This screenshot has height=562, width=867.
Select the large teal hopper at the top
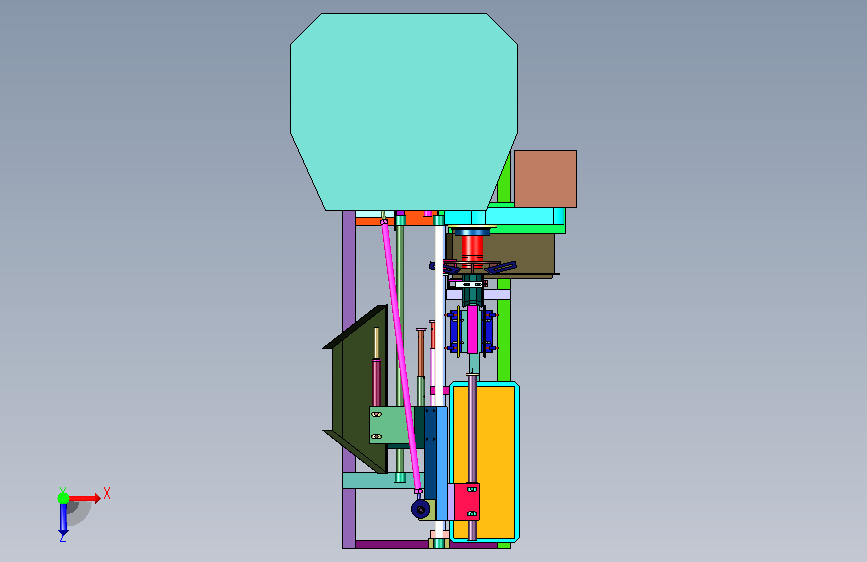click(404, 111)
